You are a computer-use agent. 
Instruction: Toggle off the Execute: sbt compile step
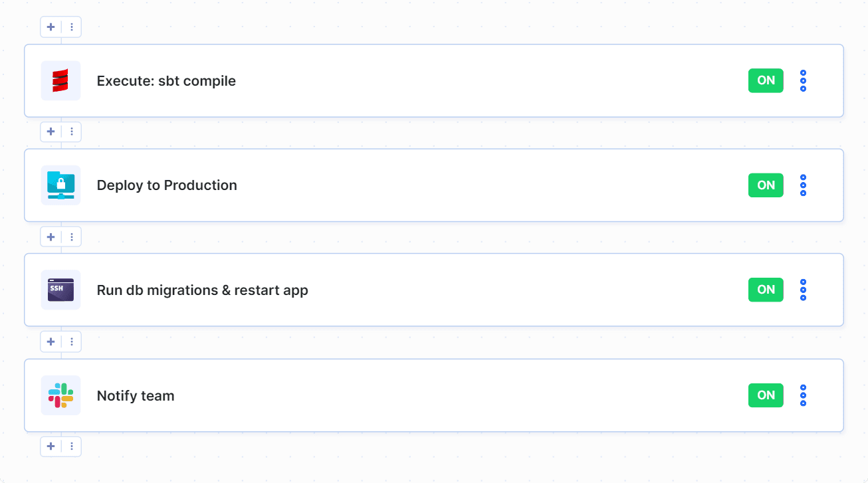[x=766, y=80]
